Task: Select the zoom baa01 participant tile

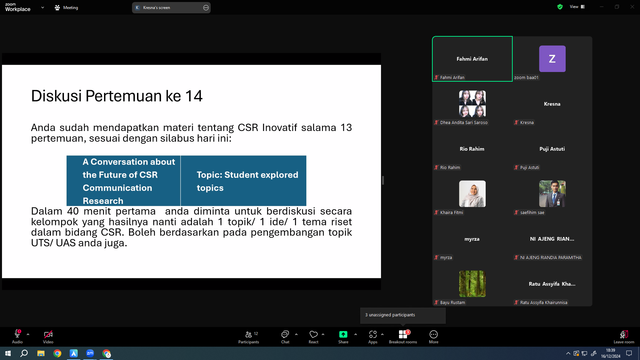Action: click(552, 59)
